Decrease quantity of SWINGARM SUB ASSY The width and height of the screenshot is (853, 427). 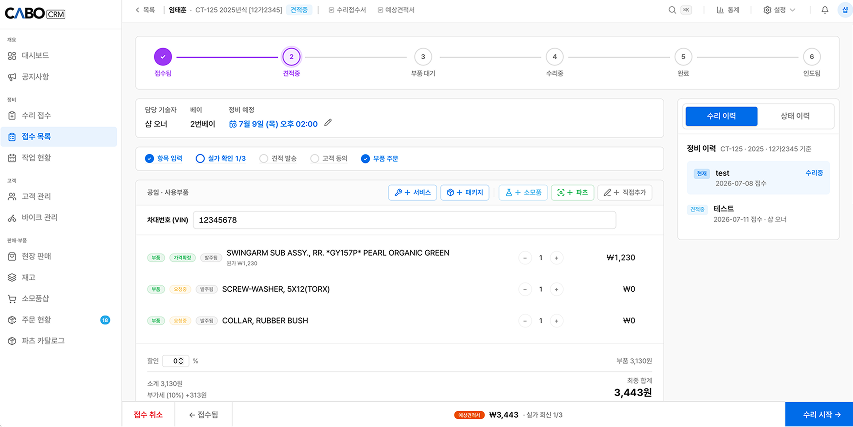pyautogui.click(x=524, y=258)
